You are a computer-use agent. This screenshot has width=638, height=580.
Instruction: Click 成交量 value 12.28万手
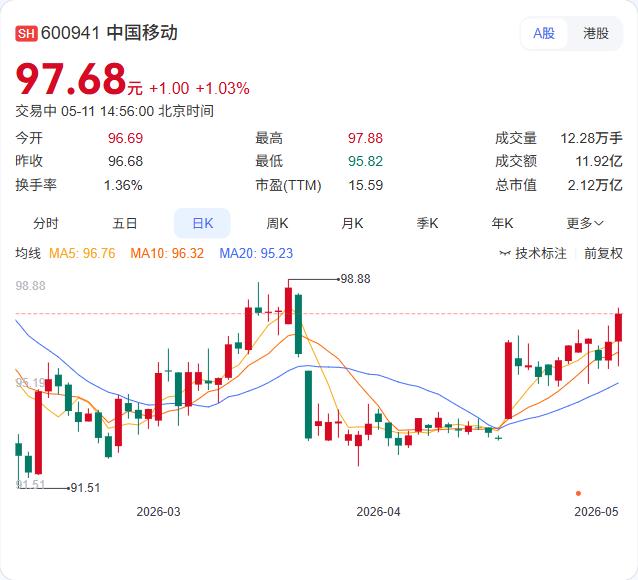point(592,138)
